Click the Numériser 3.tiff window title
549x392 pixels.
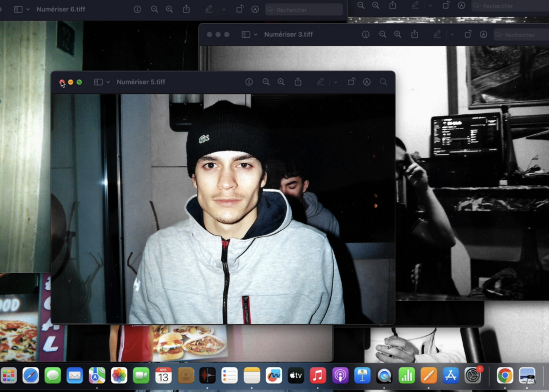288,35
